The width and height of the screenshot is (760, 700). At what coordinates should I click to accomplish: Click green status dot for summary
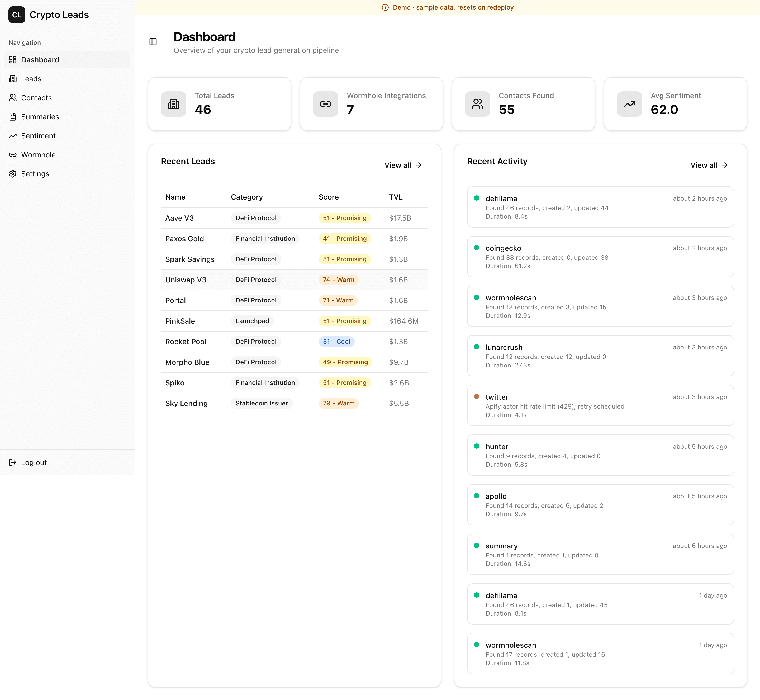coord(476,545)
